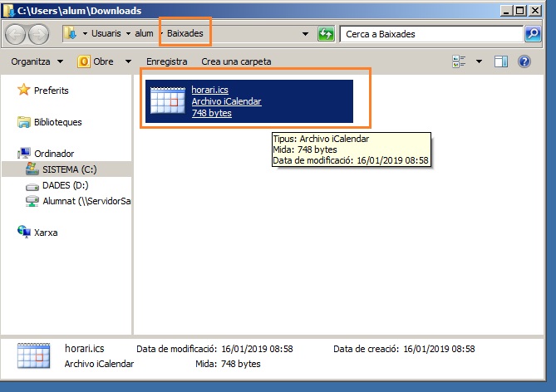Click calendar icon in details pane
This screenshot has width=556, height=392.
point(34,355)
